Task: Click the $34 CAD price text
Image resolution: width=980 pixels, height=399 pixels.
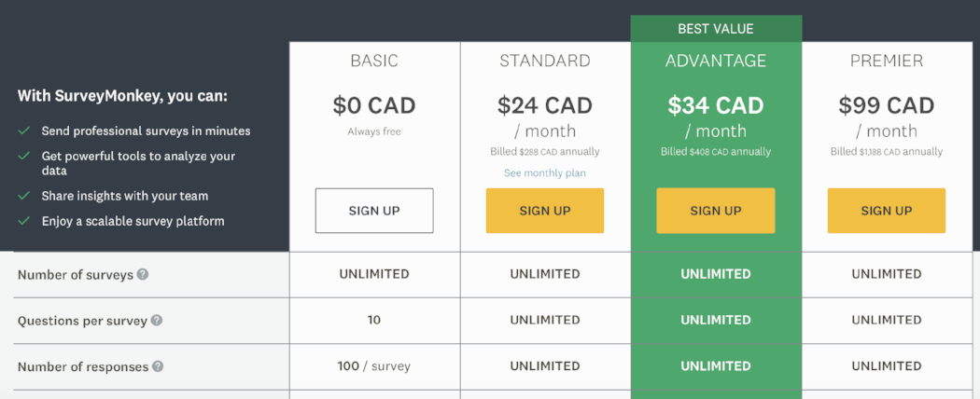Action: tap(716, 105)
